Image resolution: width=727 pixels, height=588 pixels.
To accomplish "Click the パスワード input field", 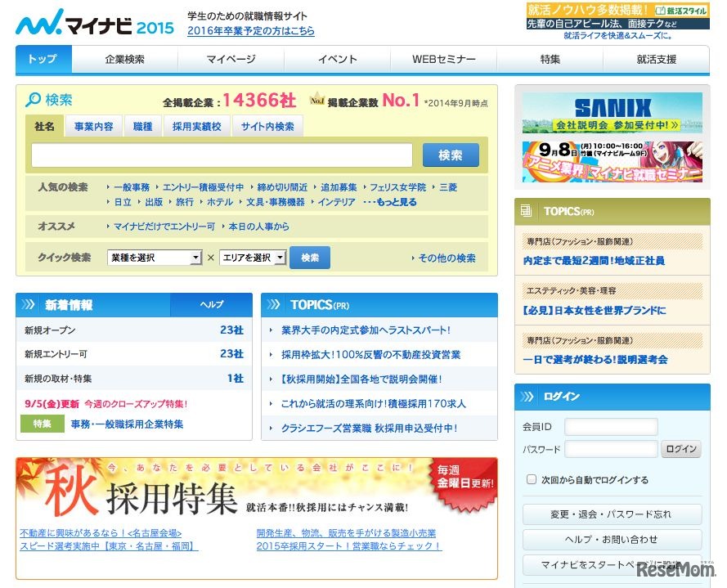I will coord(611,449).
